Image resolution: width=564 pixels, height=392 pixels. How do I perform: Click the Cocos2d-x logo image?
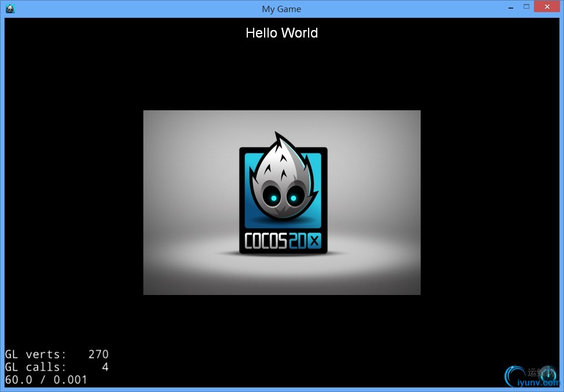282,203
